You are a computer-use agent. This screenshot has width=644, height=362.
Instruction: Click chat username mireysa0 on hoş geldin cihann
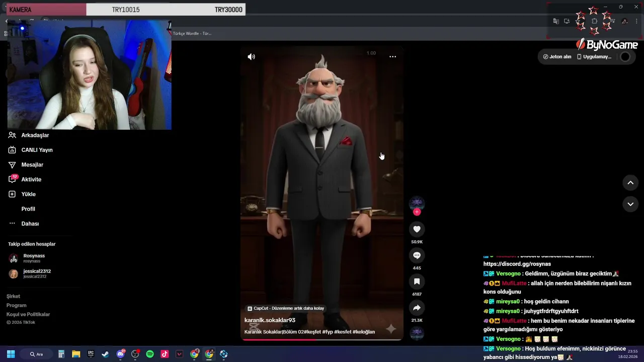point(508,302)
